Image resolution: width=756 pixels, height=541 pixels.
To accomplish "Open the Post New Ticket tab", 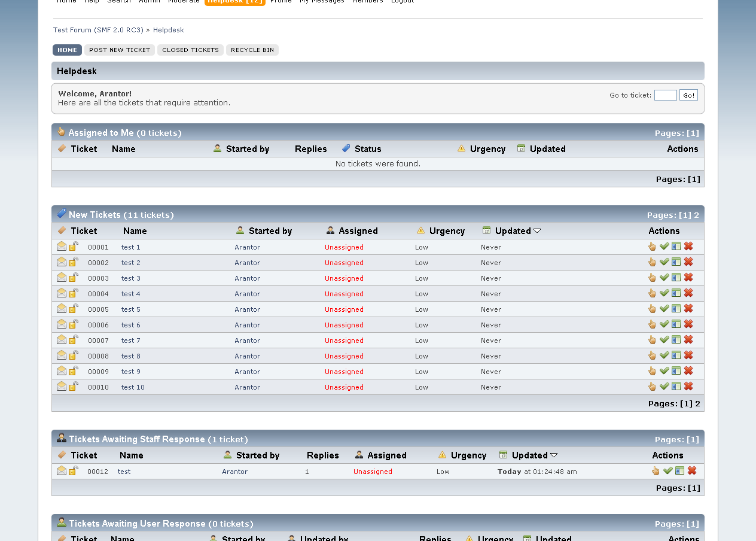I will (x=120, y=50).
